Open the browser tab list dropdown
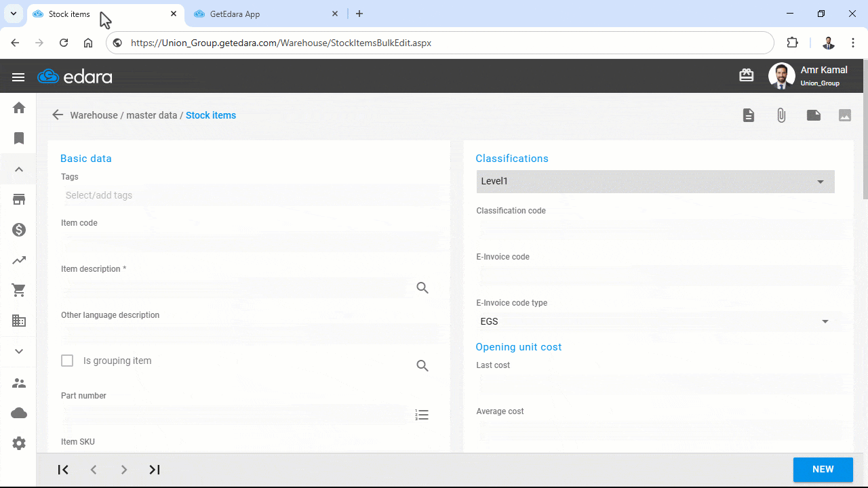This screenshot has width=868, height=488. [13, 14]
